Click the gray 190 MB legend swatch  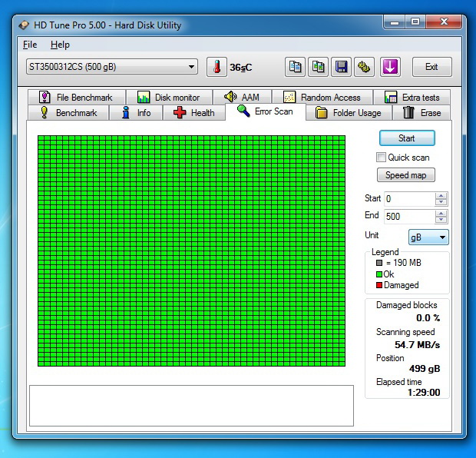pos(379,263)
